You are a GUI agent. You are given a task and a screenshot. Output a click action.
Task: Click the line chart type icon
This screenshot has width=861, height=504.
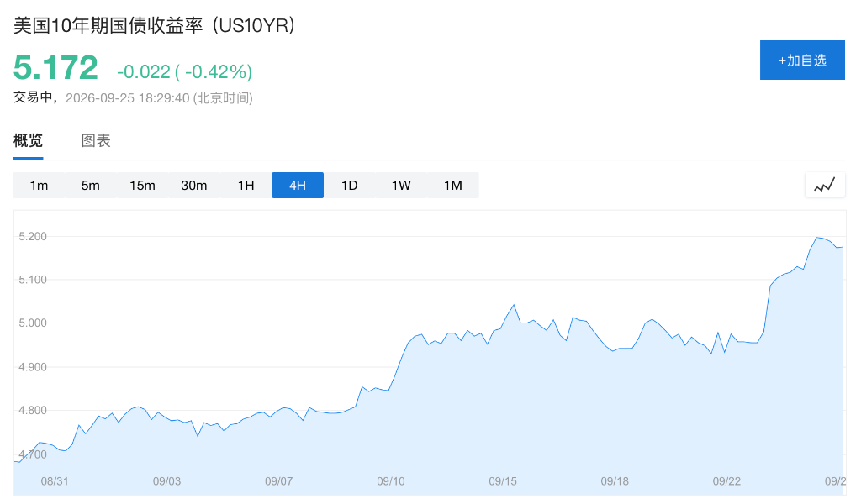825,185
